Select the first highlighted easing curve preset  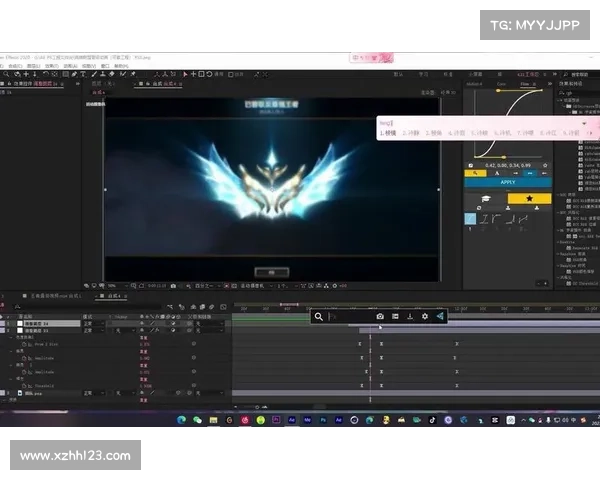click(470, 219)
